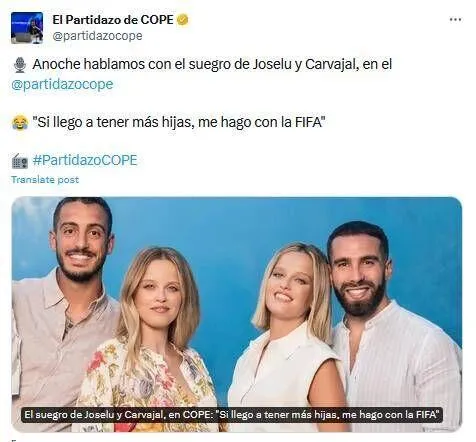This screenshot has height=442, width=476.
Task: Click the radio emoji beside the hashtag
Action: click(20, 161)
